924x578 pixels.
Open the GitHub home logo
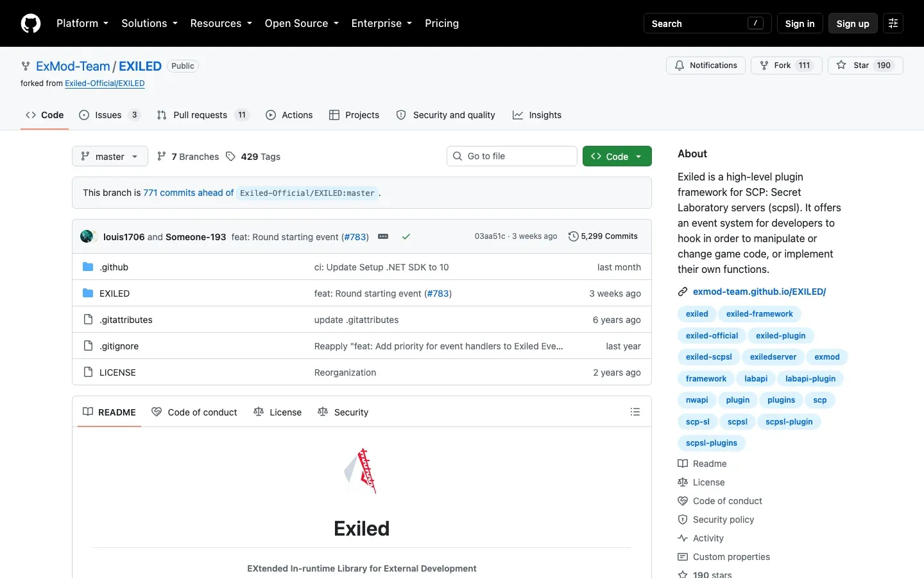click(x=31, y=23)
